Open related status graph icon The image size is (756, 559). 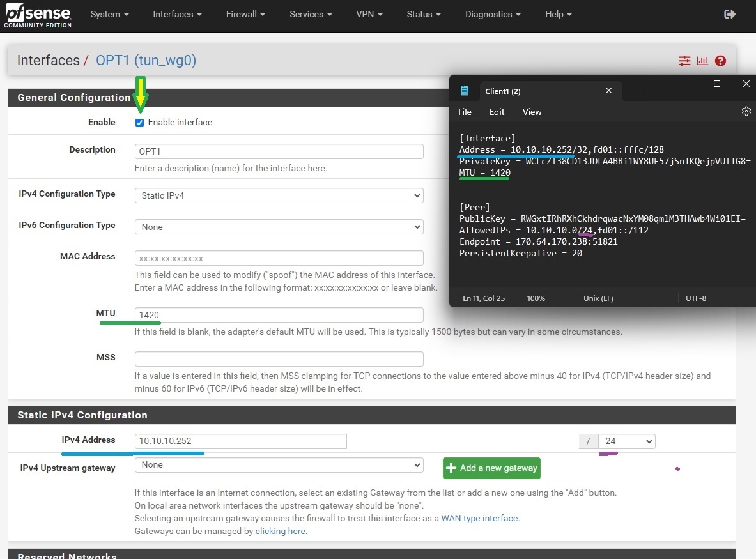pos(702,61)
